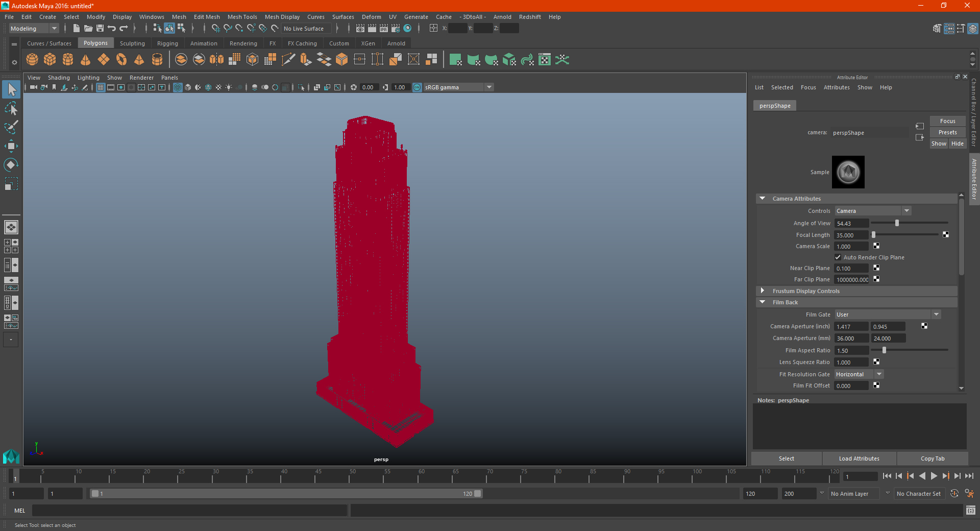
Task: Toggle the Channel Box / Layer Editor tab
Action: tap(974, 112)
